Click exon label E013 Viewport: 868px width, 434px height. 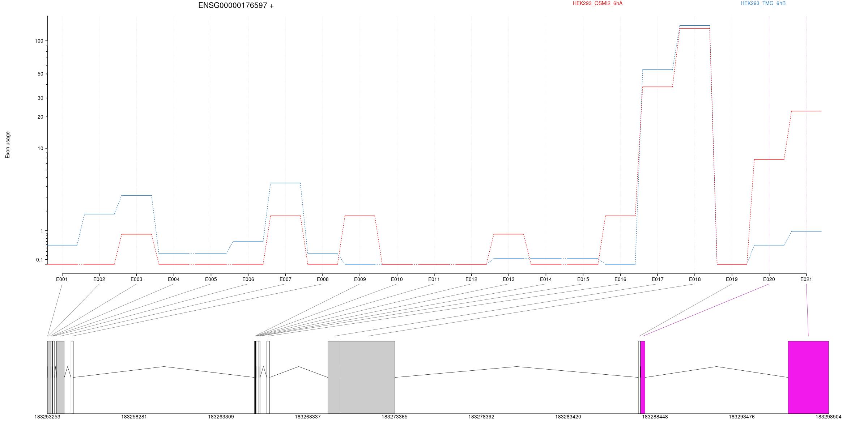click(509, 279)
